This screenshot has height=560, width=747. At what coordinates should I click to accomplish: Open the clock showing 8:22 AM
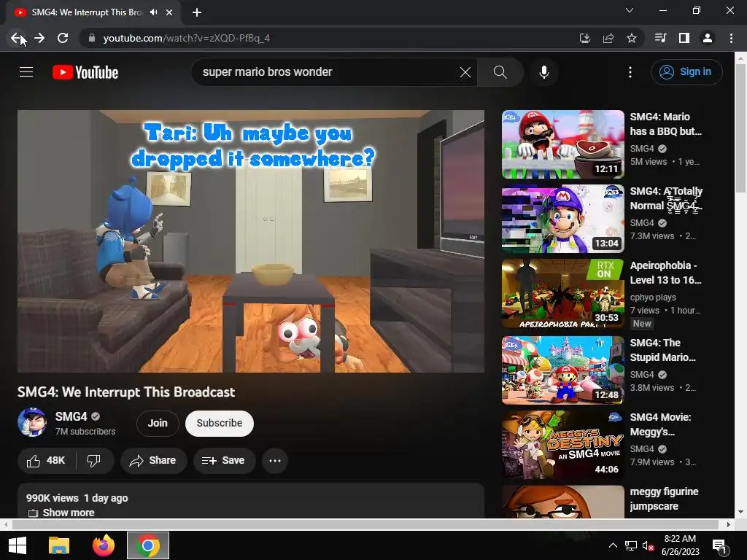point(681,545)
